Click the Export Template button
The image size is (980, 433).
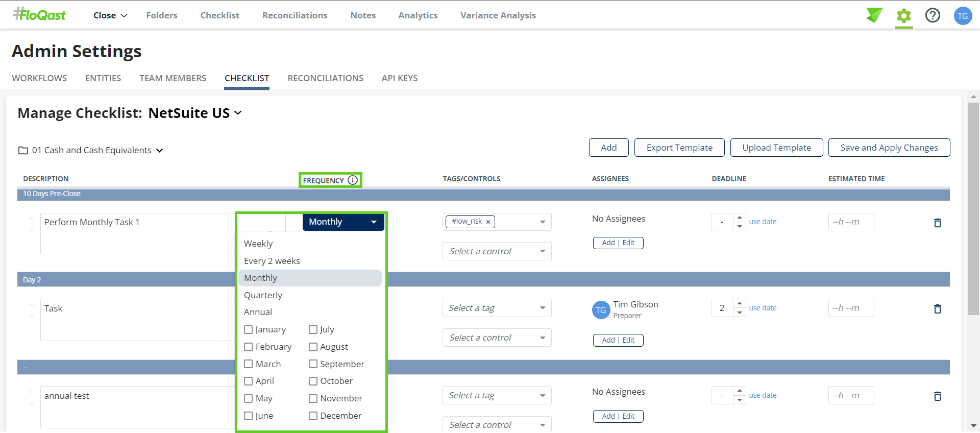coord(679,148)
